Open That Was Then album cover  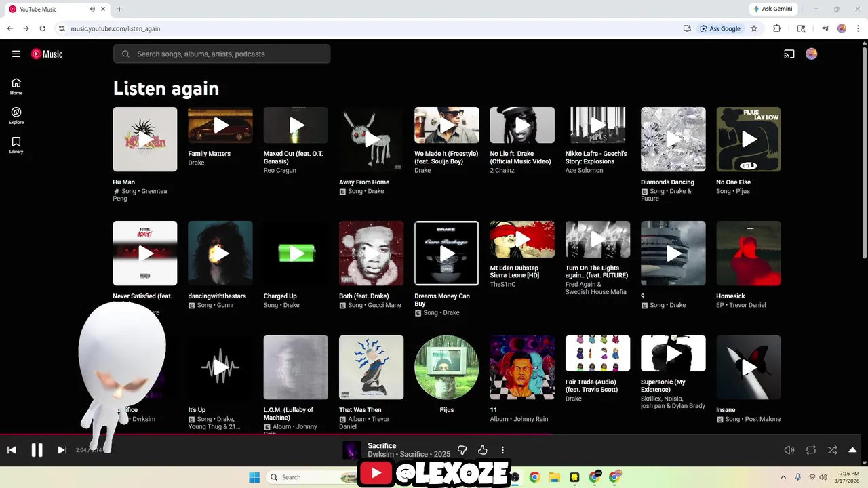371,367
